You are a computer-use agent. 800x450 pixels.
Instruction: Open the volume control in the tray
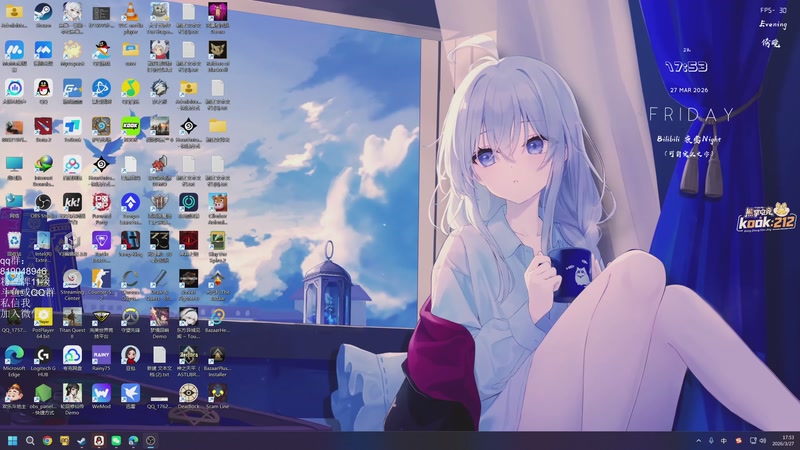pyautogui.click(x=763, y=441)
